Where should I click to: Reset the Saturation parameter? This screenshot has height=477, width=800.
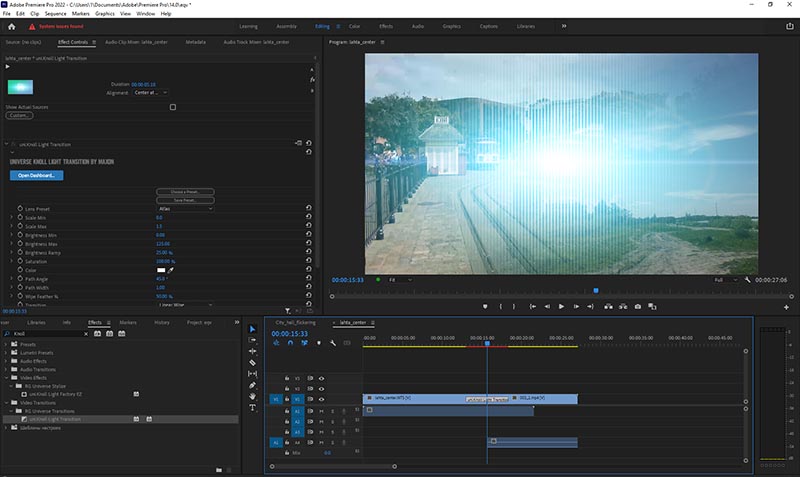point(309,261)
